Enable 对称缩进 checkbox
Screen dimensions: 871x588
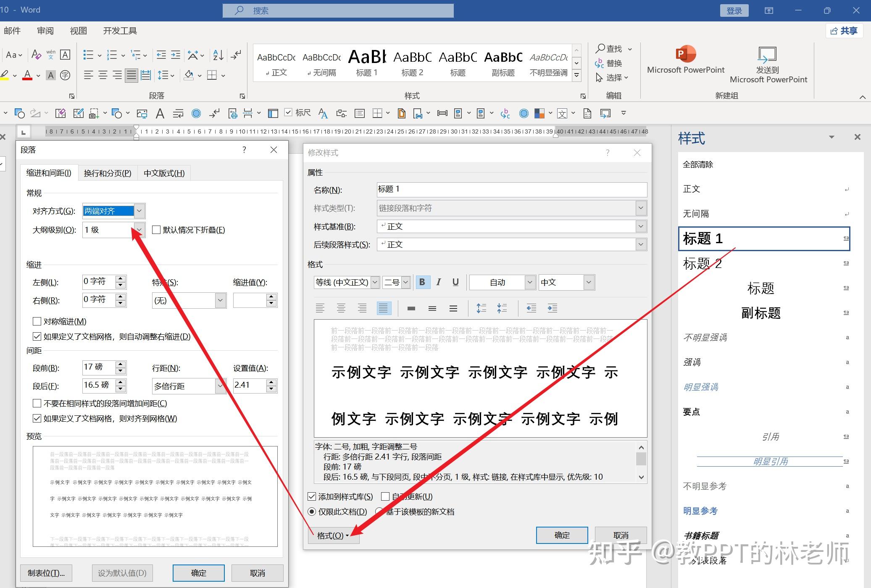[x=37, y=321]
